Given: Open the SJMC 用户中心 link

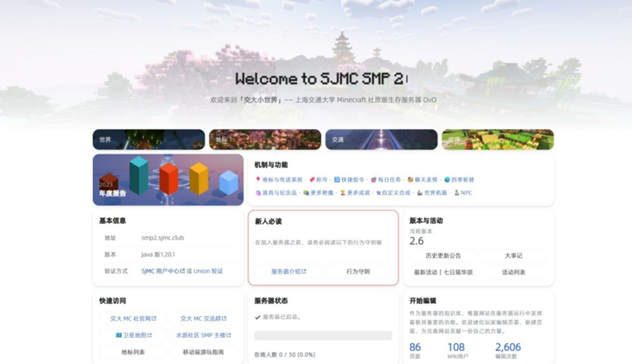Looking at the screenshot, I should [x=163, y=271].
